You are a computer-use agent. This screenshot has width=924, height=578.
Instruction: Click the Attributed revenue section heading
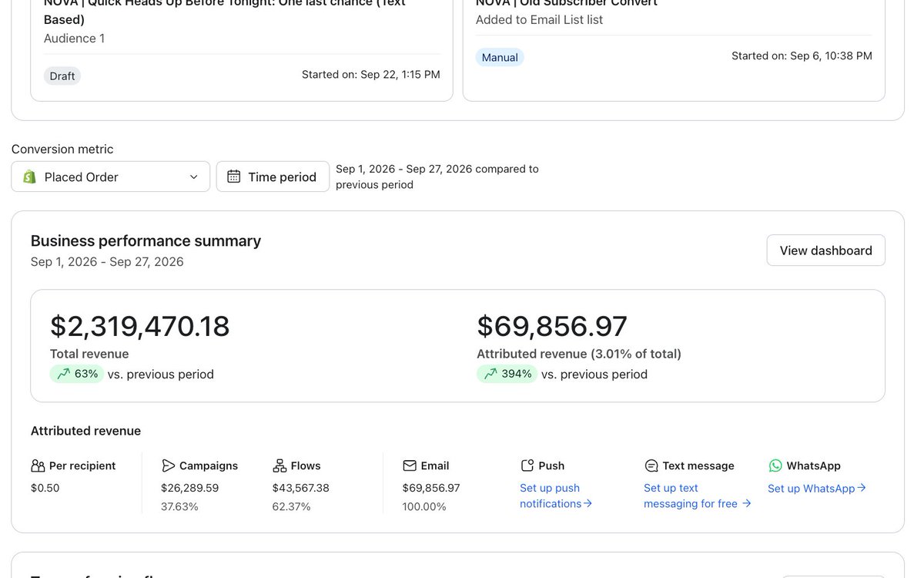[86, 431]
